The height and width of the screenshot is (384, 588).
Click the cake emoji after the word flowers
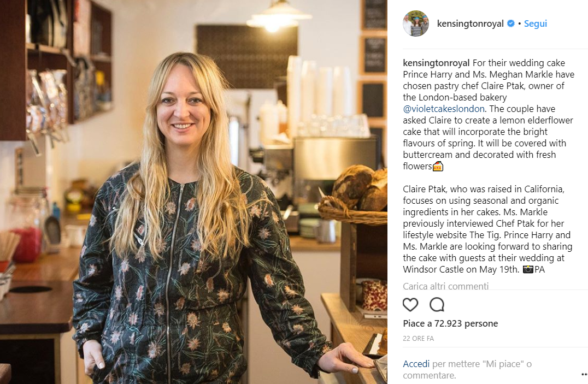[438, 166]
